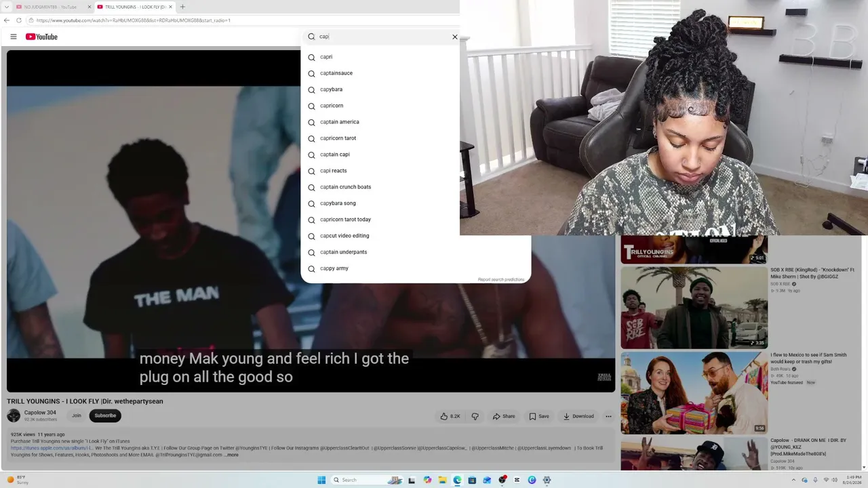Open the Capolow 304 channel name

[x=40, y=413]
